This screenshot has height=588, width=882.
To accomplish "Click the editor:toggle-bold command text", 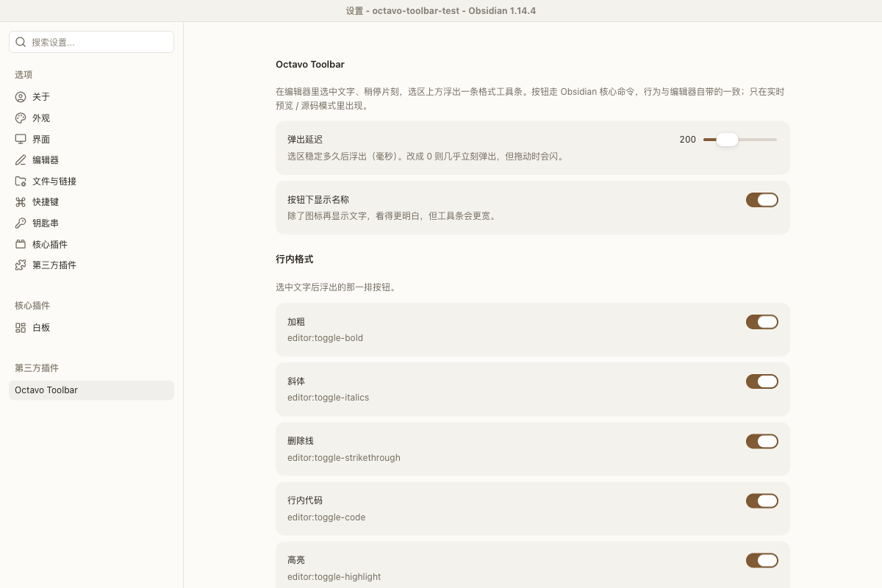I will 325,338.
